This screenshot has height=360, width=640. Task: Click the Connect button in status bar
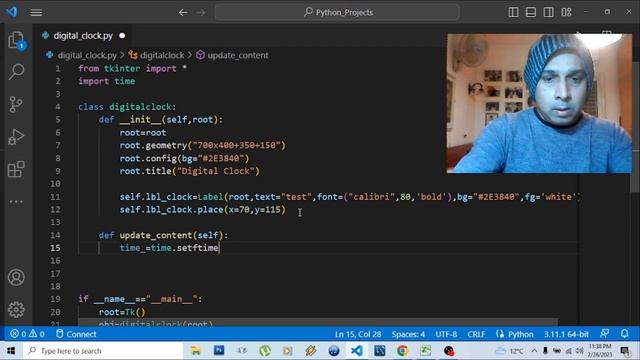pyautogui.click(x=76, y=334)
